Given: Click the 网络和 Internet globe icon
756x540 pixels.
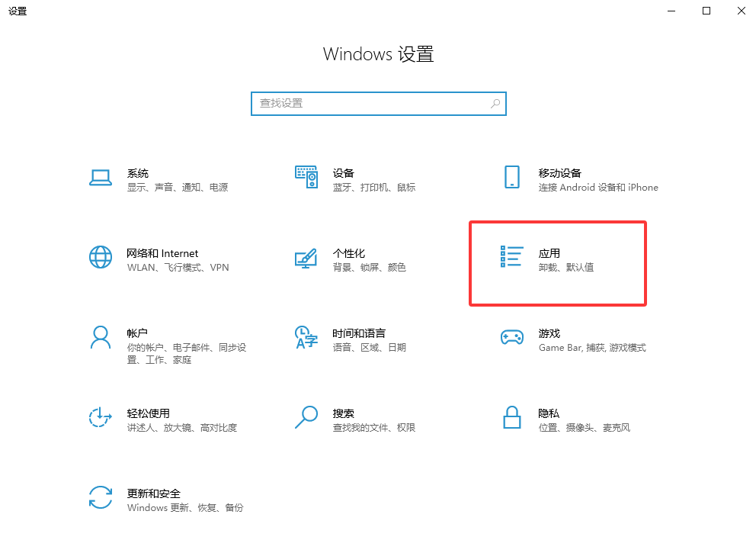Looking at the screenshot, I should click(x=101, y=257).
